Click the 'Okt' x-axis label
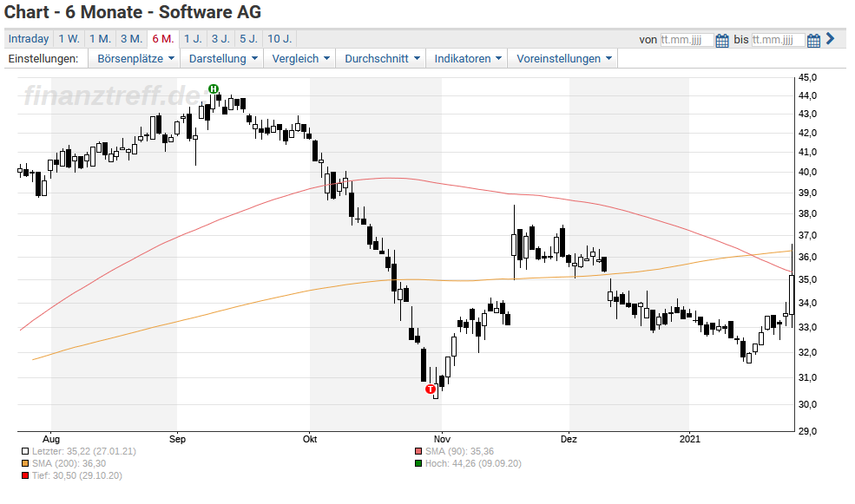Image resolution: width=855 pixels, height=504 pixels. pos(310,439)
